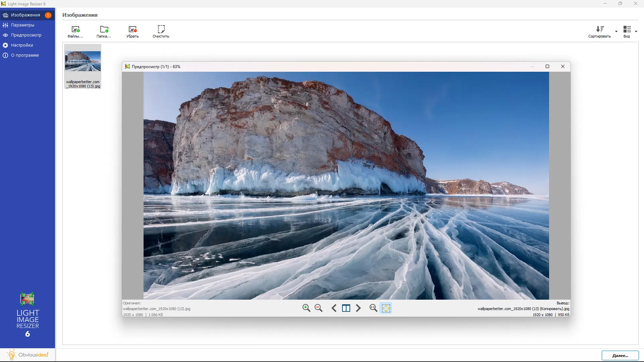Open the Параметры sidebar tab
644x362 pixels.
click(x=22, y=25)
